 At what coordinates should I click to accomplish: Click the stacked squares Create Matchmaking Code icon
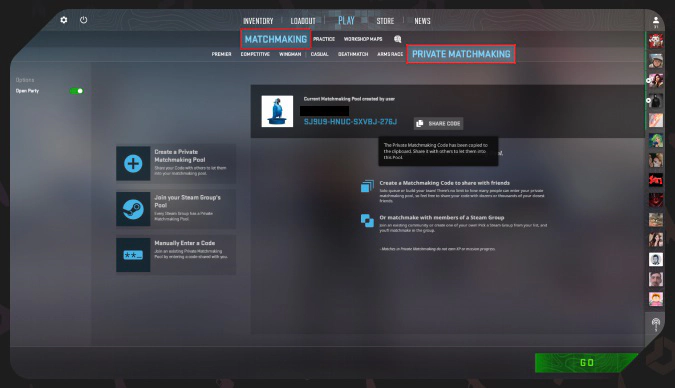(367, 186)
